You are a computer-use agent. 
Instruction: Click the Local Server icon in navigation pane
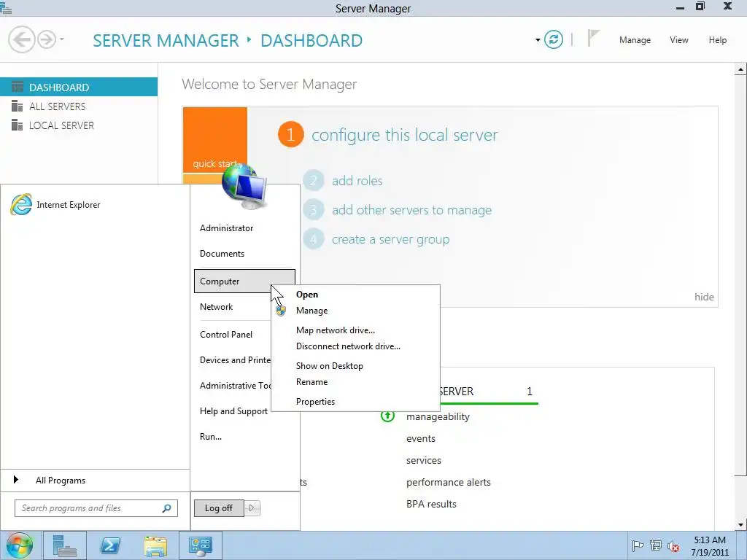[18, 125]
